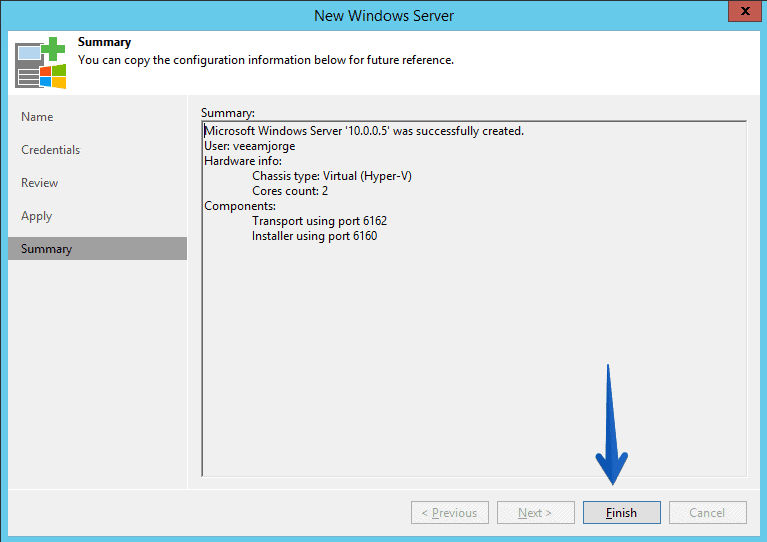Click the 'successfully created' summary line

tap(364, 131)
